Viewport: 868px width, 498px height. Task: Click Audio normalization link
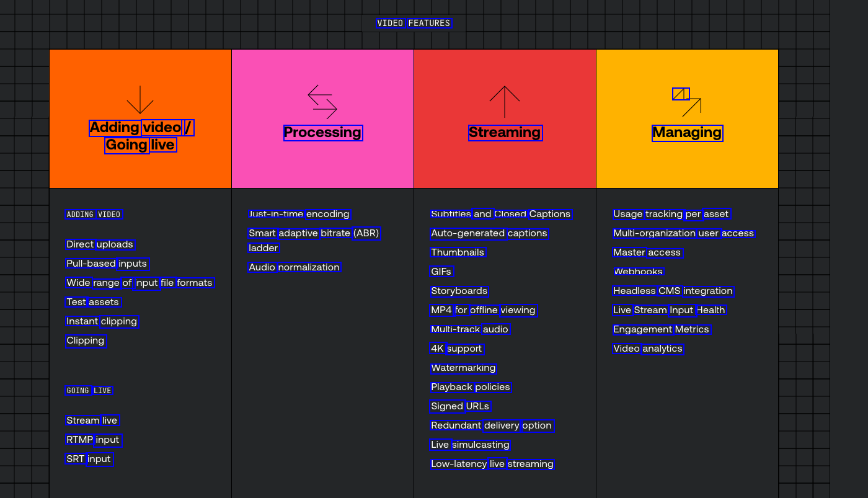tap(294, 267)
